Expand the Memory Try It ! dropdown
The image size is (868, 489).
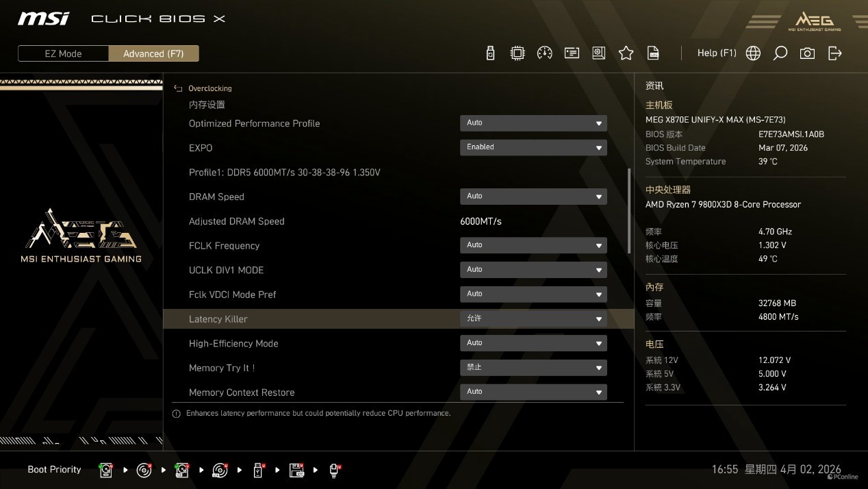click(533, 368)
